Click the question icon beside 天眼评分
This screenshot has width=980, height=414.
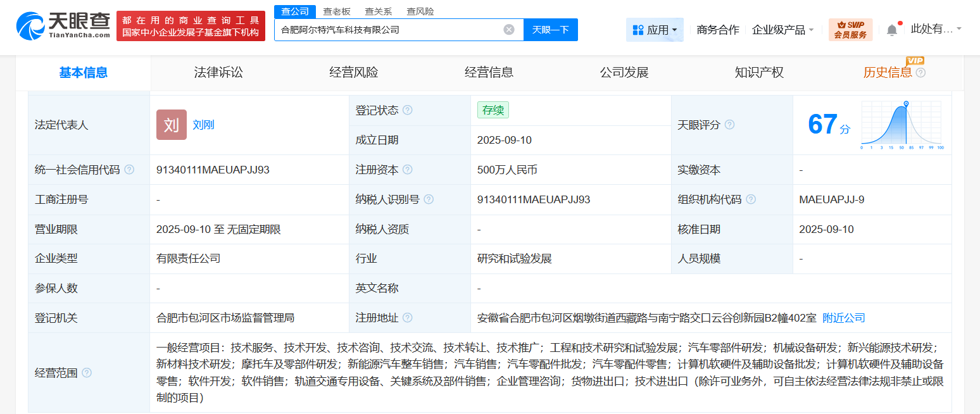tap(729, 125)
